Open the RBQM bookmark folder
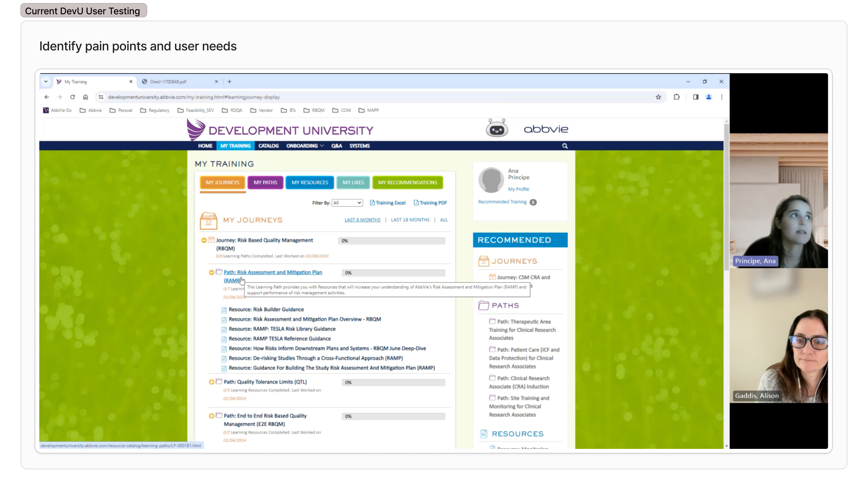 click(x=314, y=110)
